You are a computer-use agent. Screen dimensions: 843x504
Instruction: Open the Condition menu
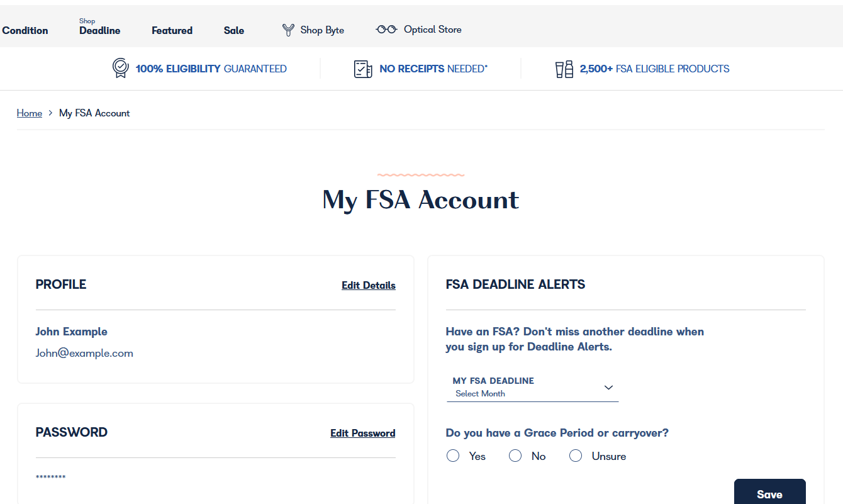click(25, 30)
